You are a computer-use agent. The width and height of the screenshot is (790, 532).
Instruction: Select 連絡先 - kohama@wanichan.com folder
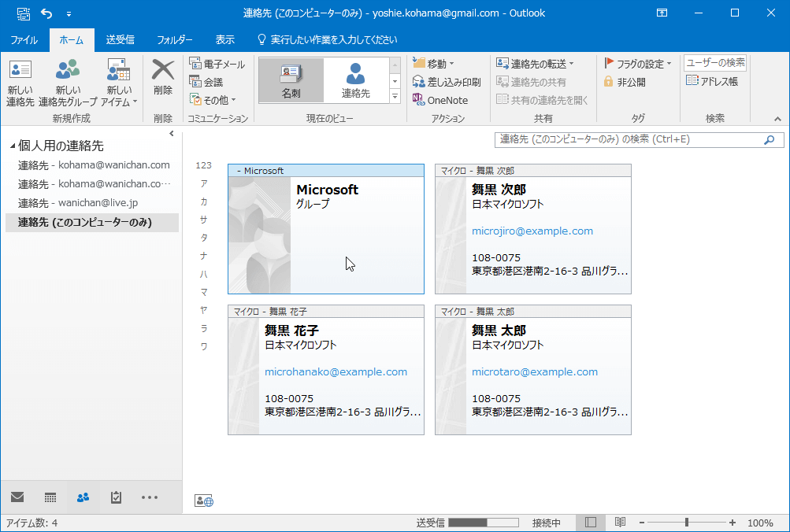pos(94,165)
